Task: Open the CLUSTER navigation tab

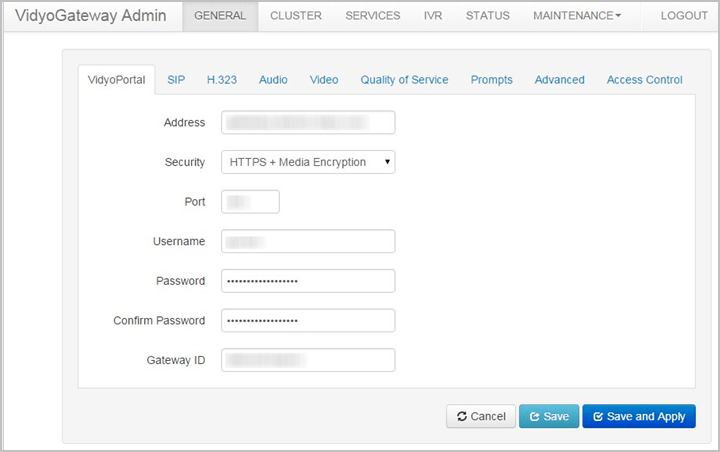Action: [296, 16]
